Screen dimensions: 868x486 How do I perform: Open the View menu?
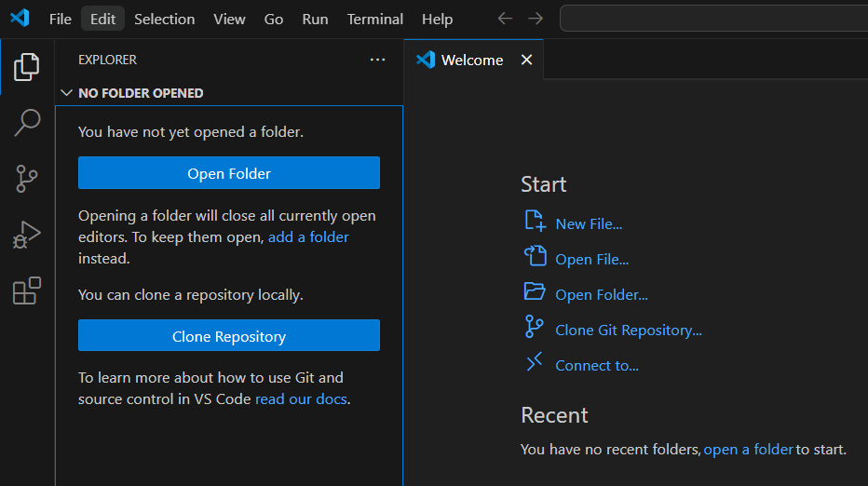click(x=229, y=19)
